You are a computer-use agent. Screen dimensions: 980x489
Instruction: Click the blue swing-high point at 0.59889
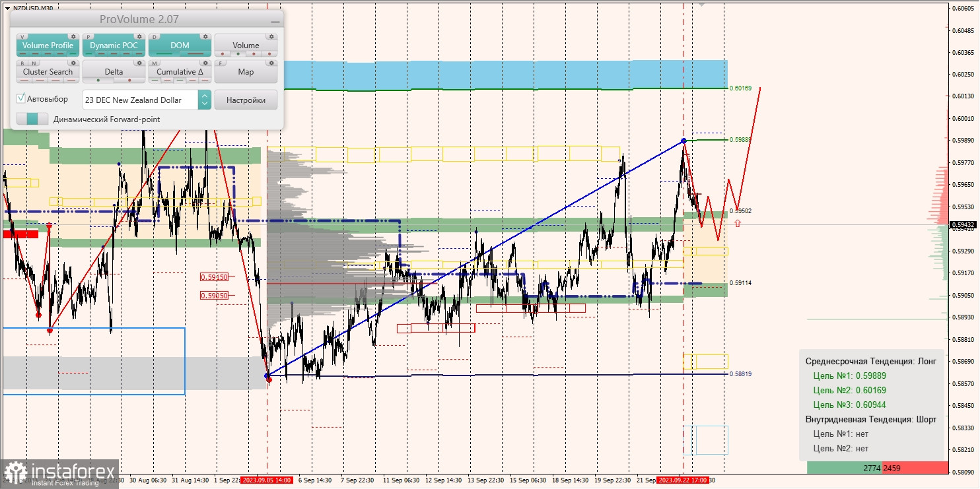click(x=683, y=141)
